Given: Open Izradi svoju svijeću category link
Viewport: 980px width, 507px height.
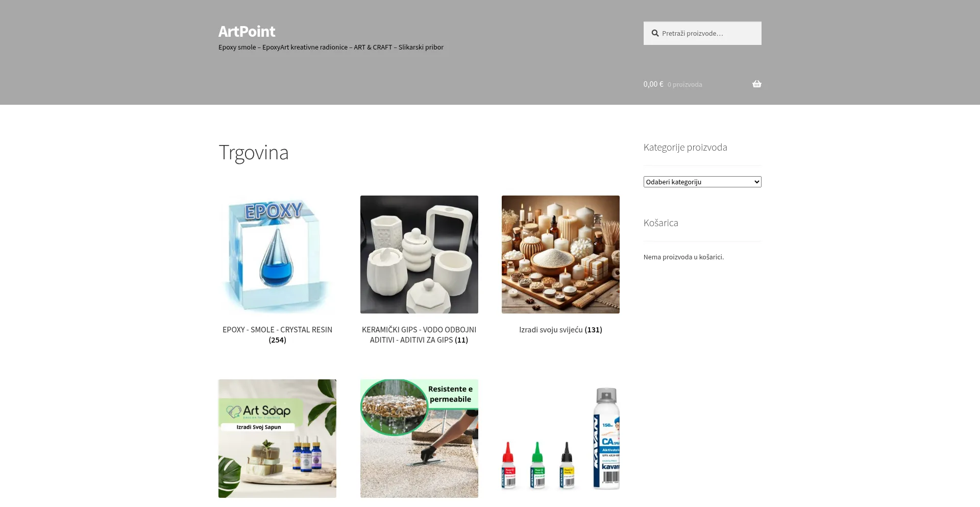Looking at the screenshot, I should pos(560,330).
